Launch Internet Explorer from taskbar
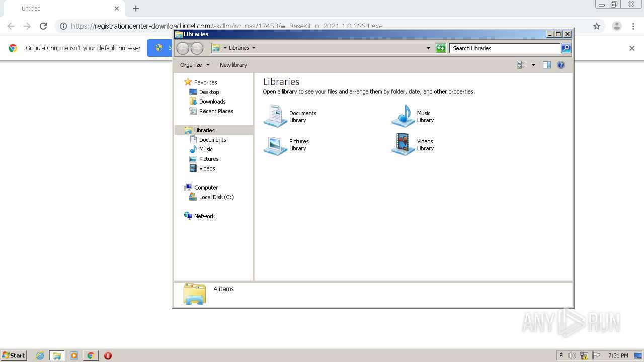The height and width of the screenshot is (362, 644). (x=40, y=355)
